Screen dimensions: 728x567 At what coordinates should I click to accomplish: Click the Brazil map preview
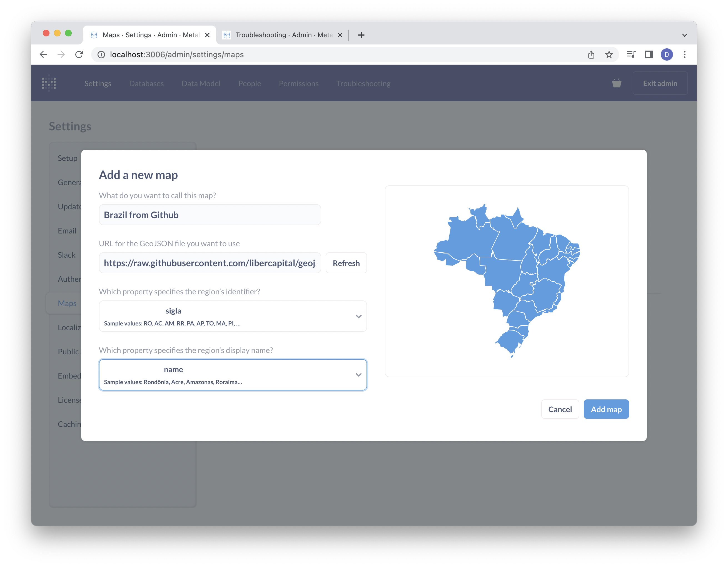[x=506, y=281]
